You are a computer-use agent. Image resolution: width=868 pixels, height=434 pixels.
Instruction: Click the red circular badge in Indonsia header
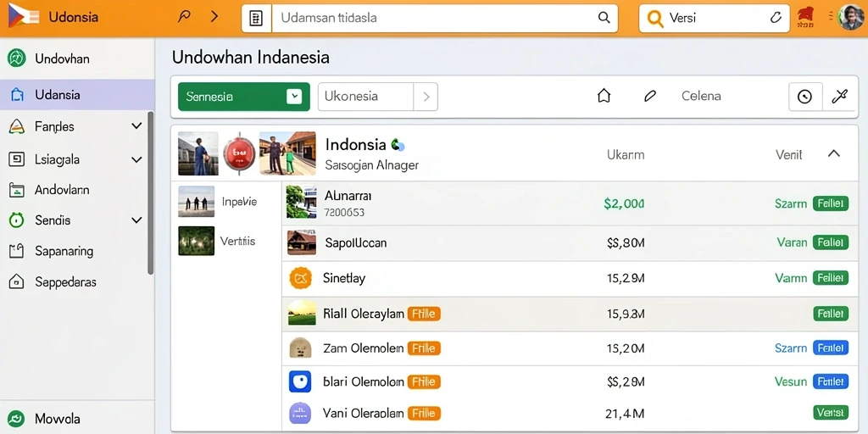(x=239, y=153)
